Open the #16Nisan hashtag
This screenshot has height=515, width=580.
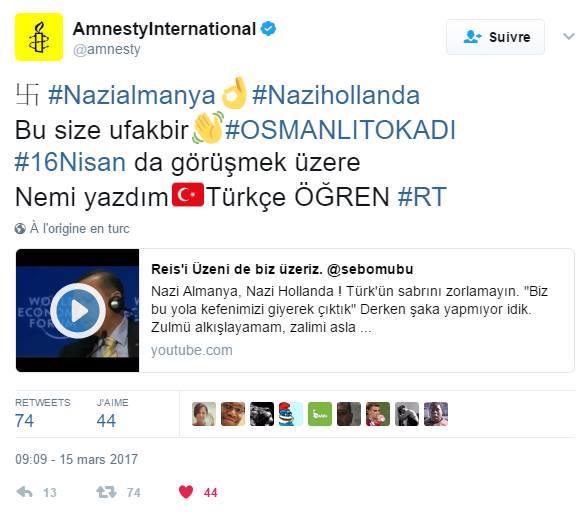70,163
